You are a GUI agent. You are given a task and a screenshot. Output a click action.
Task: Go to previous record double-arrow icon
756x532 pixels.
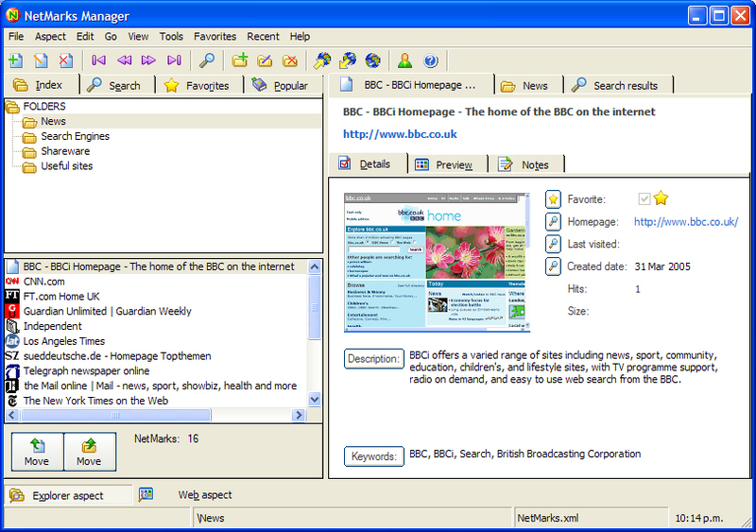pos(124,60)
